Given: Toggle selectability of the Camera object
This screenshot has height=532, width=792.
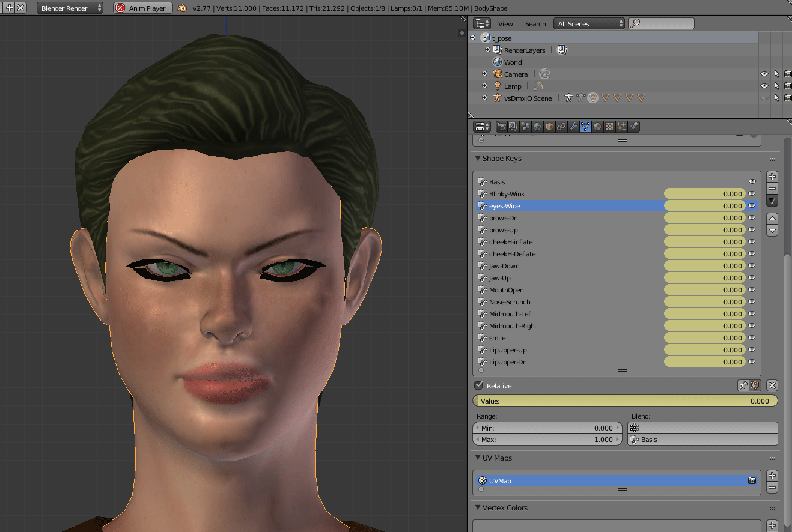Looking at the screenshot, I should [x=776, y=74].
